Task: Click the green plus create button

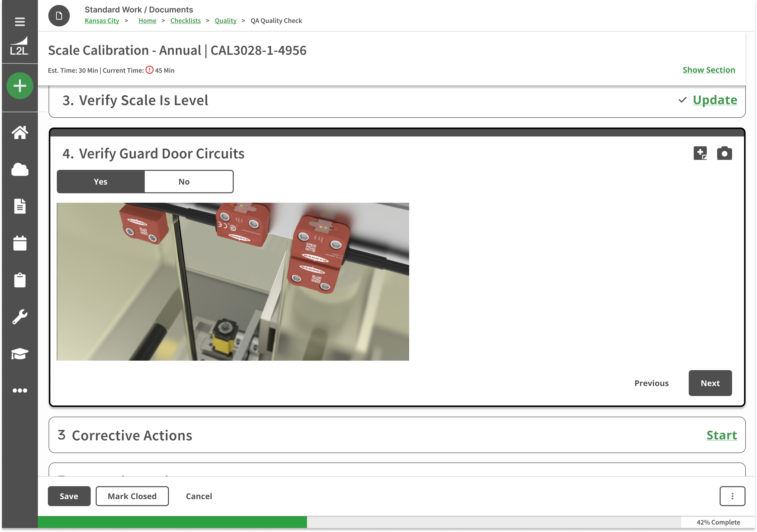Action: (x=20, y=86)
